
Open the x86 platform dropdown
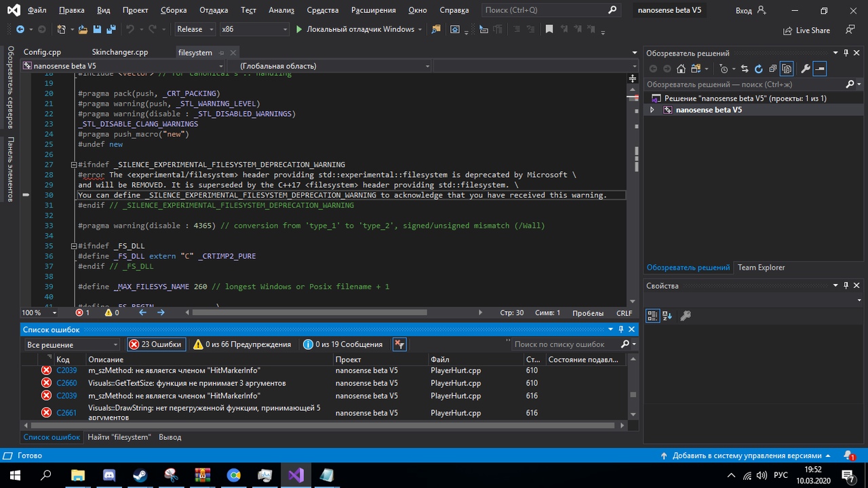point(254,30)
